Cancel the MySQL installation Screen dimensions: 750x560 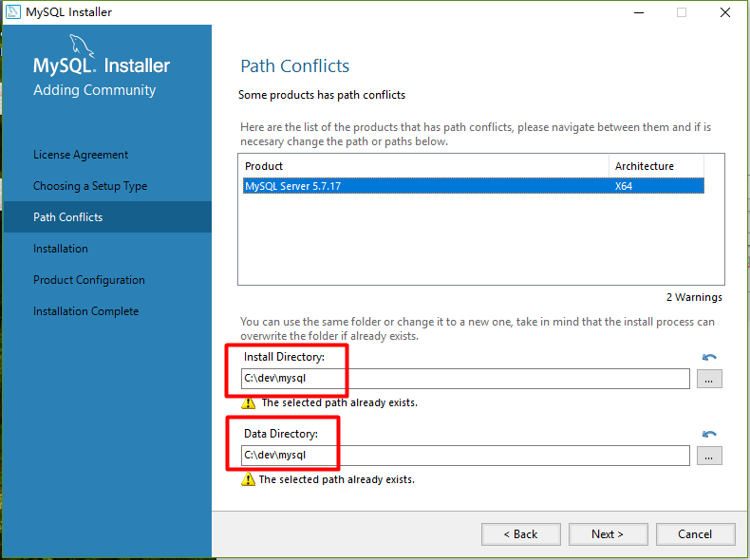pyautogui.click(x=696, y=534)
